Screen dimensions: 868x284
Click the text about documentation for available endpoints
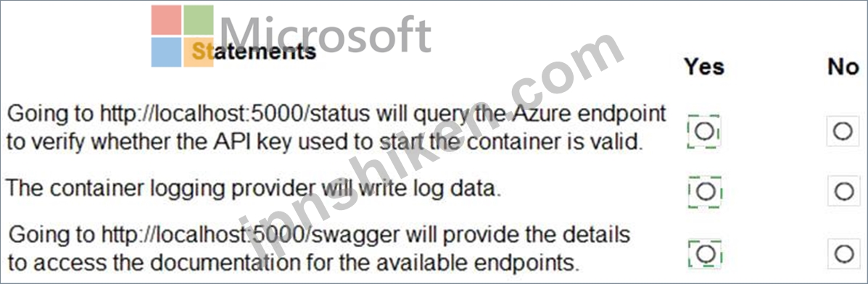[294, 263]
